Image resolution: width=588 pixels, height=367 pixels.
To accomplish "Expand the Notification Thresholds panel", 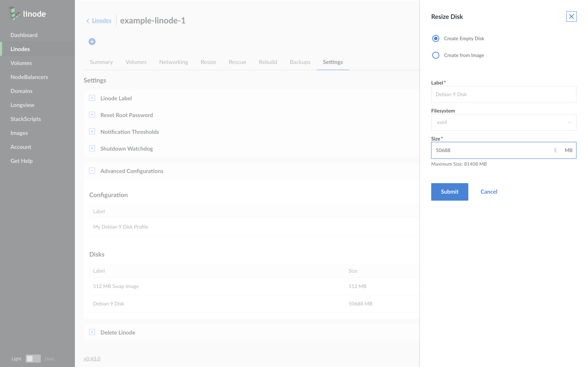I will (92, 132).
